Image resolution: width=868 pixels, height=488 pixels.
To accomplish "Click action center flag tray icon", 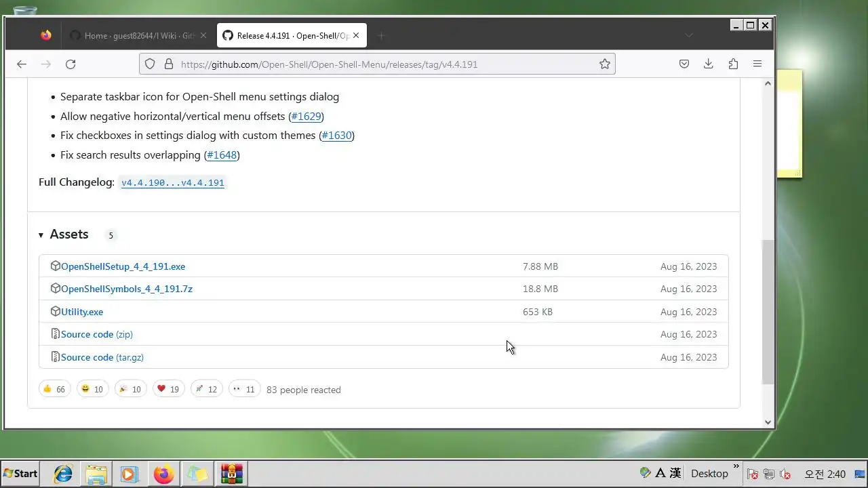I will [753, 474].
